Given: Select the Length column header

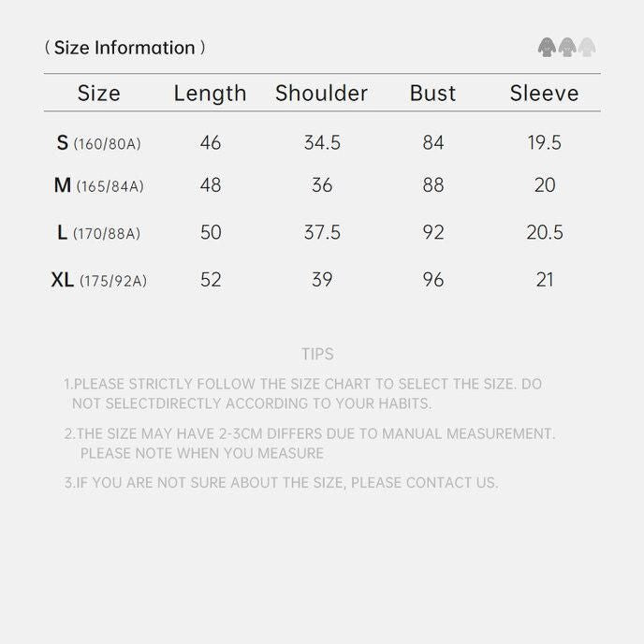Looking at the screenshot, I should tap(211, 94).
